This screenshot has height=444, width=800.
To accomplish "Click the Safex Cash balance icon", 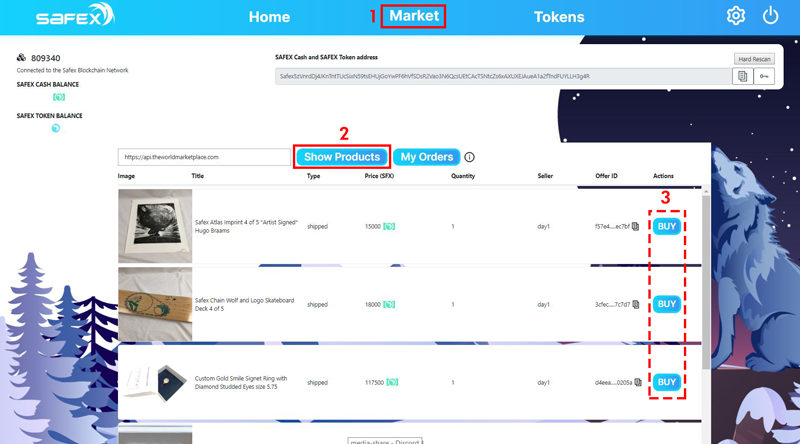I will coord(59,97).
